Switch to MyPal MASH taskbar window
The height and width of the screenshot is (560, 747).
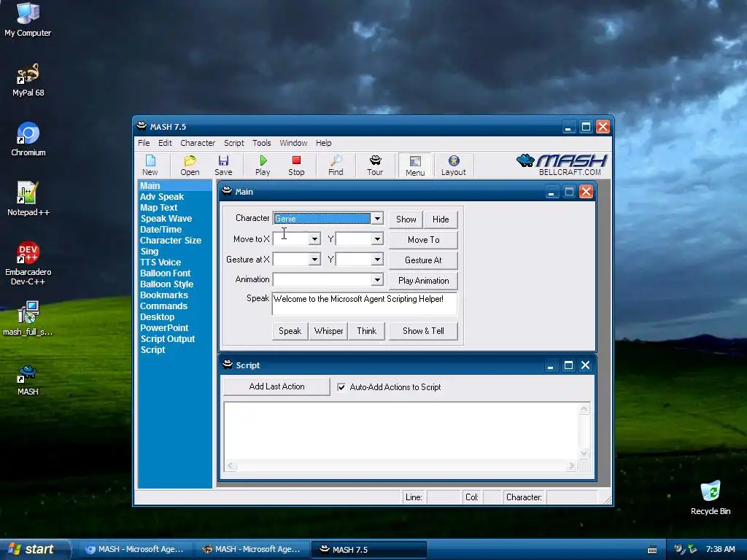(251, 549)
